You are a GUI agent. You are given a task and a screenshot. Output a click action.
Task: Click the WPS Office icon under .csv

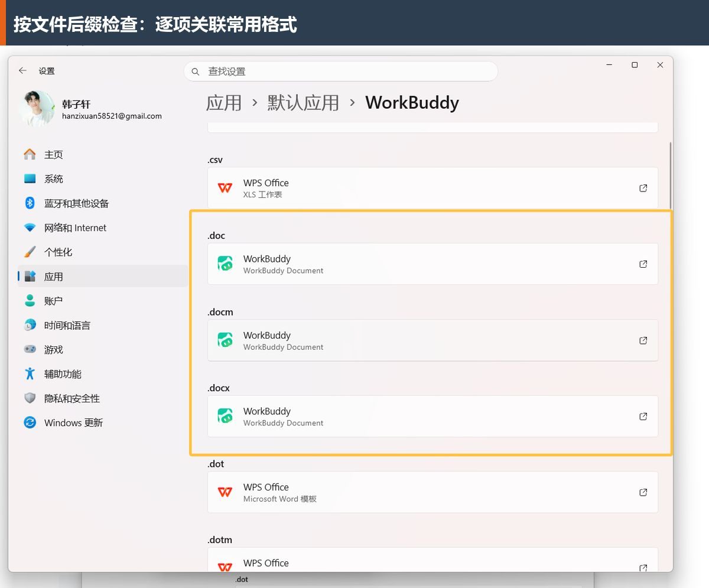coord(225,188)
